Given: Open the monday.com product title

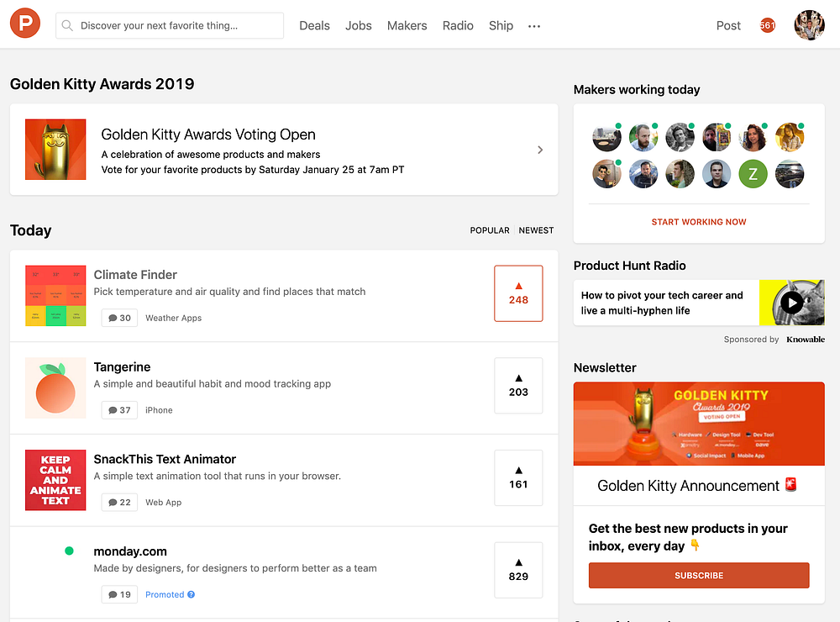Looking at the screenshot, I should point(130,551).
